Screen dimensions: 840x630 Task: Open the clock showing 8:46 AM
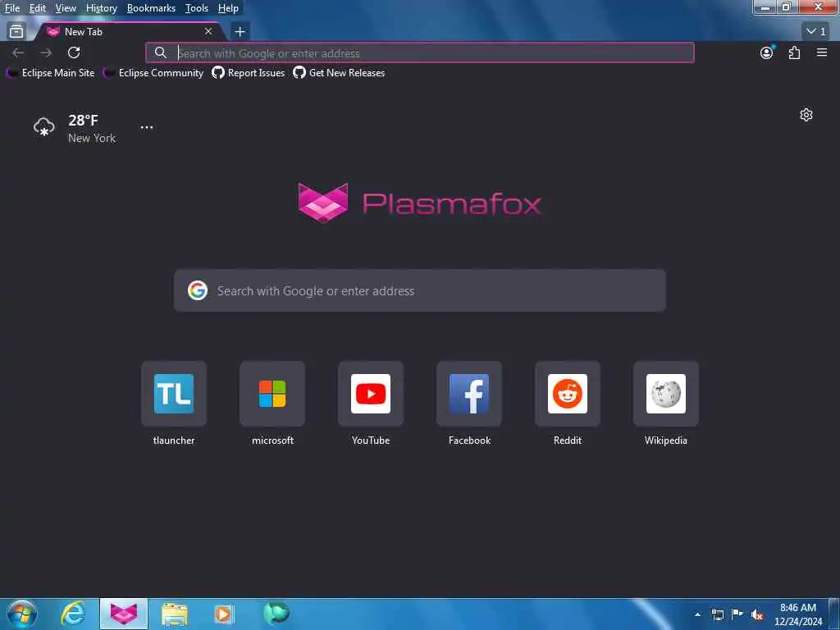[x=798, y=614]
